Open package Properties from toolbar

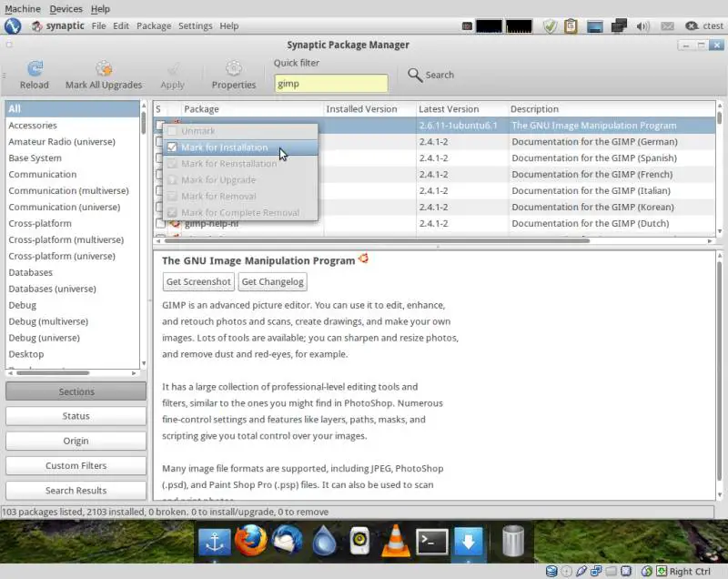pos(234,68)
